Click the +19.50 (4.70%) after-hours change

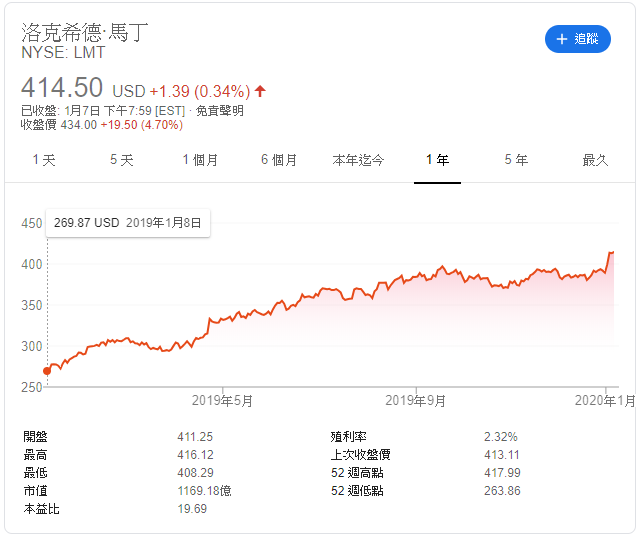point(141,125)
